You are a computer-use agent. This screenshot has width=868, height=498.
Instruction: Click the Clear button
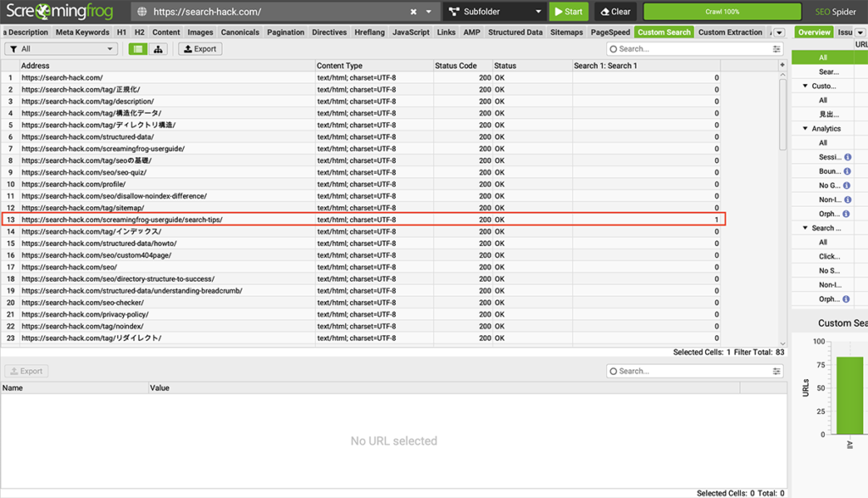point(615,12)
